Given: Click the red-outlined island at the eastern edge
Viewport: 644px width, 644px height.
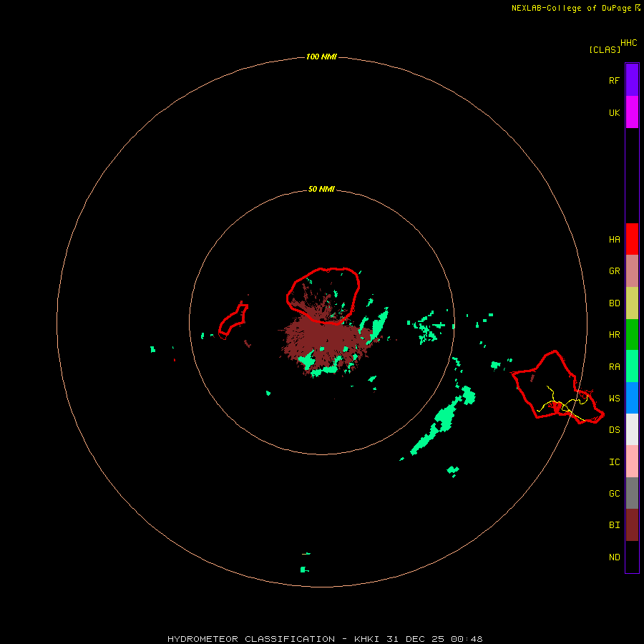Looking at the screenshot, I should click(x=557, y=388).
